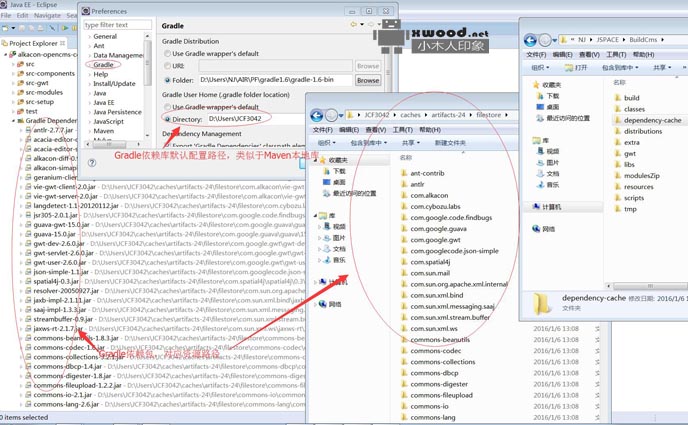
Task: Open the Edit menu in Eclipse
Action: (23, 16)
